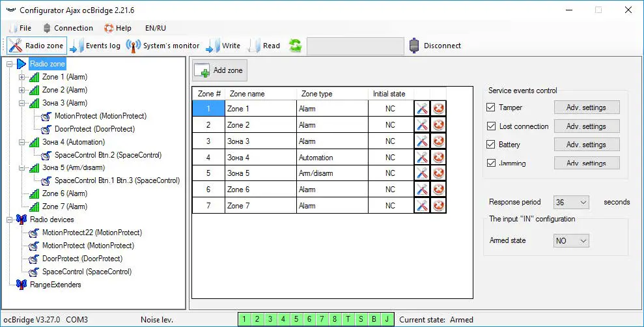This screenshot has width=644, height=327.
Task: Click the edit icon in Зона 3 row
Action: click(422, 141)
